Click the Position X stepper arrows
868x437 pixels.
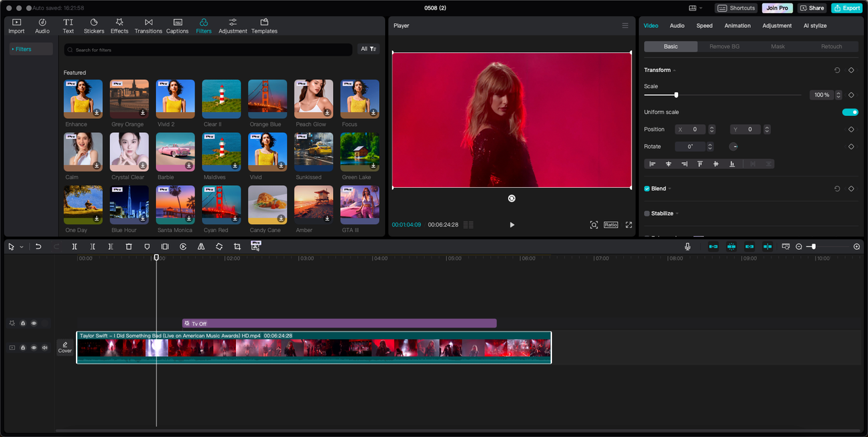711,129
